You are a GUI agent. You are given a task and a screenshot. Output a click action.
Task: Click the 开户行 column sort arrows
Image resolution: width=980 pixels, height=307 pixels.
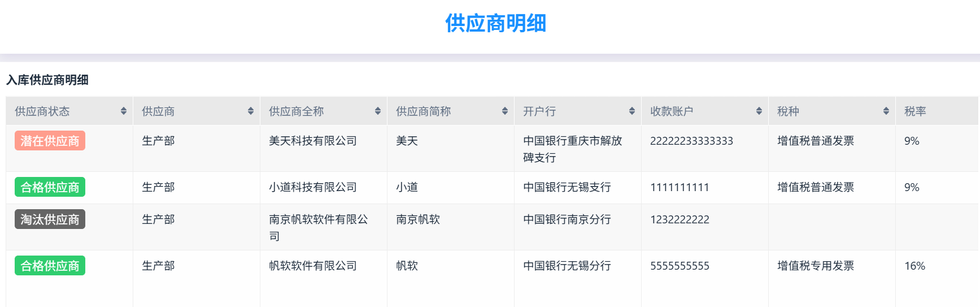point(631,111)
